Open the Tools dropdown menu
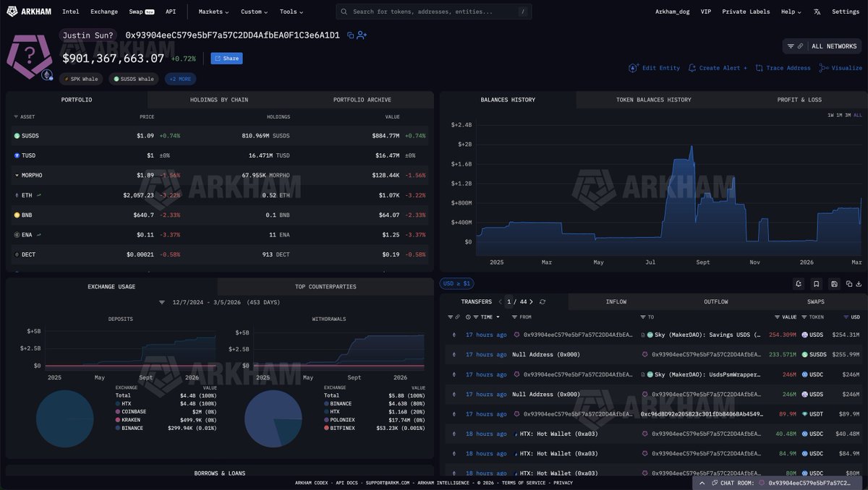The width and height of the screenshot is (868, 490). [x=292, y=12]
